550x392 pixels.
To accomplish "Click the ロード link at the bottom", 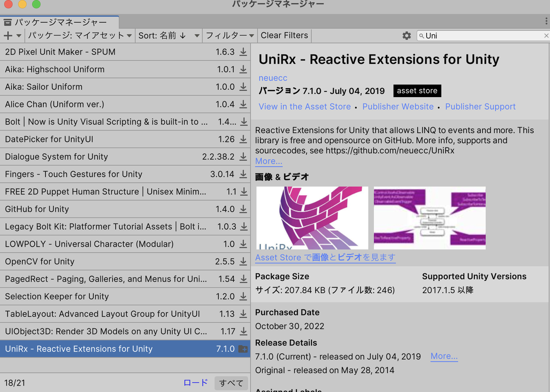I will pyautogui.click(x=196, y=383).
